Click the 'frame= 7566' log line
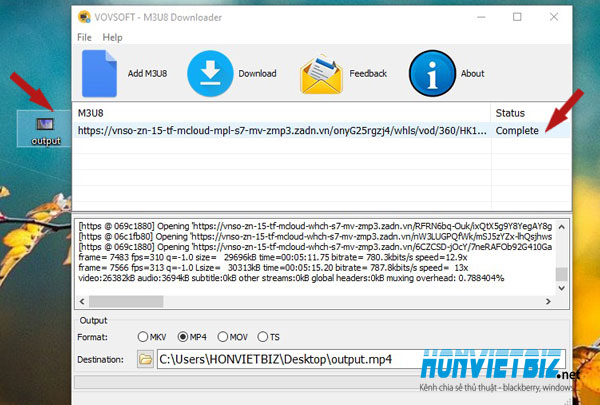600x405 pixels. pyautogui.click(x=273, y=268)
